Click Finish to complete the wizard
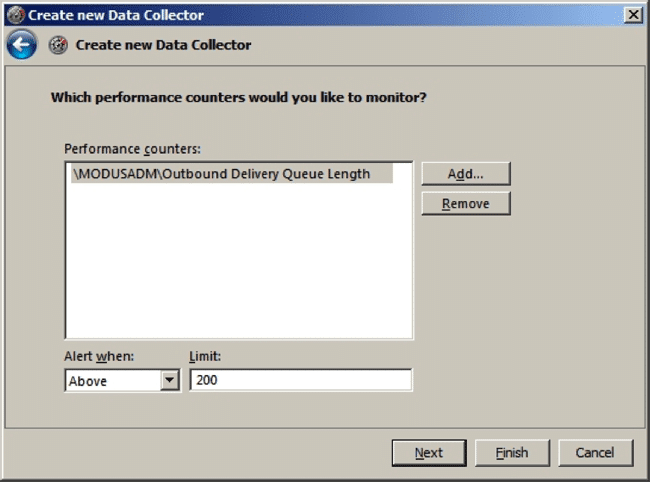The height and width of the screenshot is (482, 650). pyautogui.click(x=512, y=453)
